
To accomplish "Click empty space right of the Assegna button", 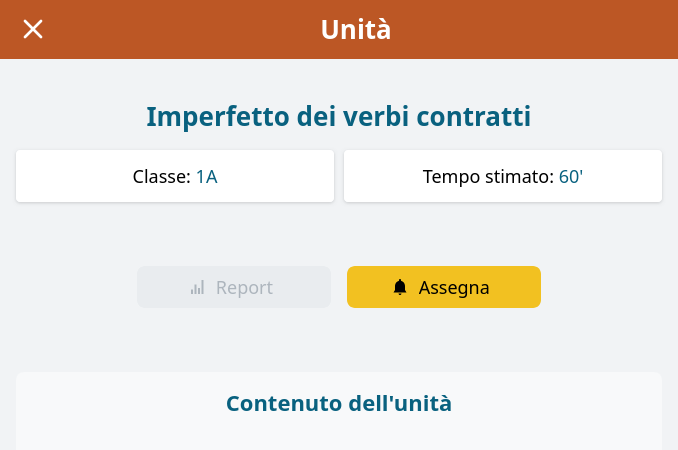I will [x=605, y=287].
